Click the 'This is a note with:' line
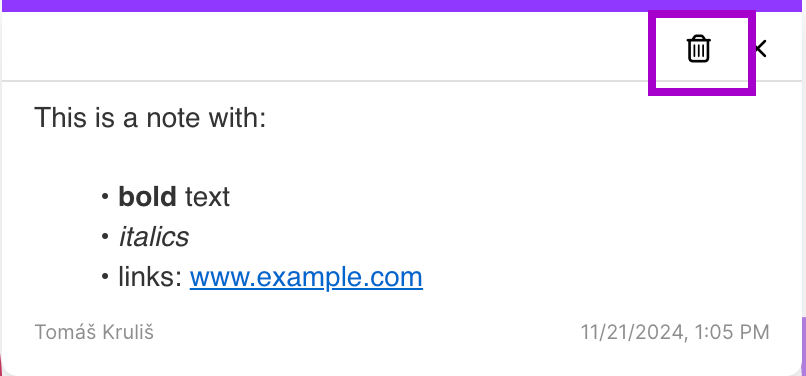Image resolution: width=806 pixels, height=376 pixels. [x=150, y=118]
